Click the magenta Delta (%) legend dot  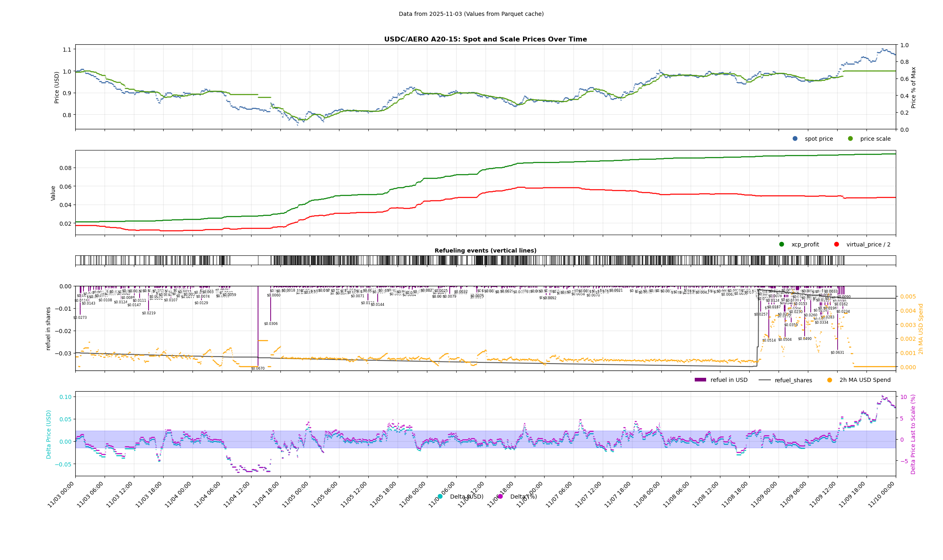click(x=500, y=497)
